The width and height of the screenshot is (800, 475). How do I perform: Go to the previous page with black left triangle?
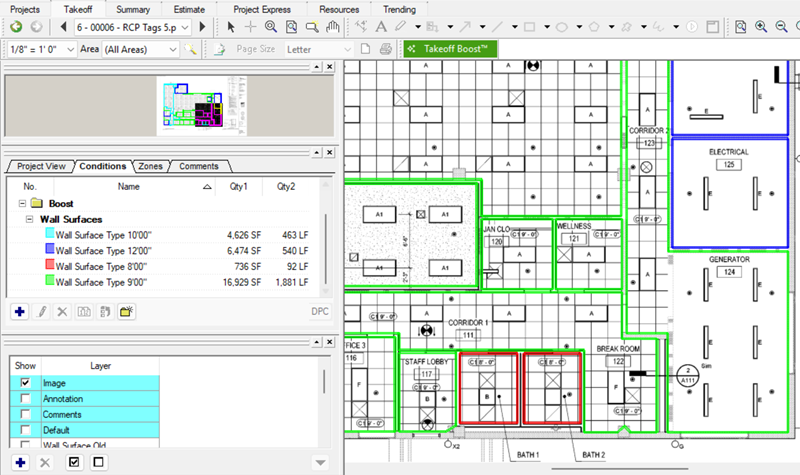pyautogui.click(x=63, y=27)
